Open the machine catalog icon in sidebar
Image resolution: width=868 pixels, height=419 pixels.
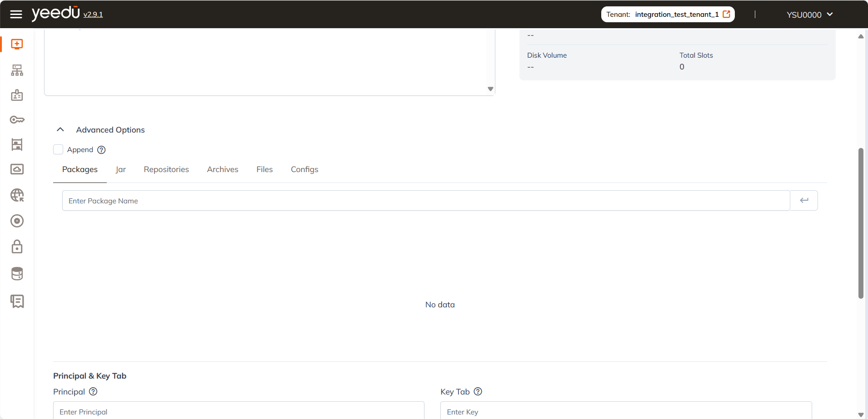(x=16, y=144)
